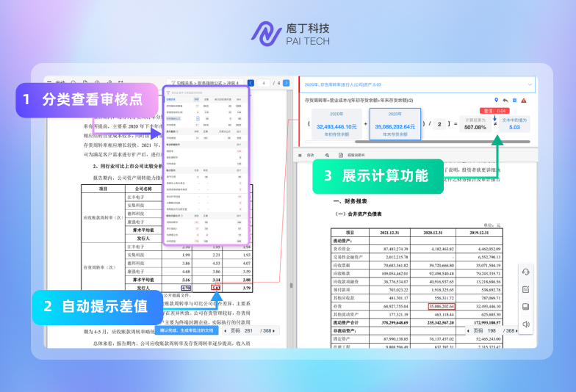576x392 pixels.
Task: Click the red warning triangle icon
Action: click(x=524, y=100)
